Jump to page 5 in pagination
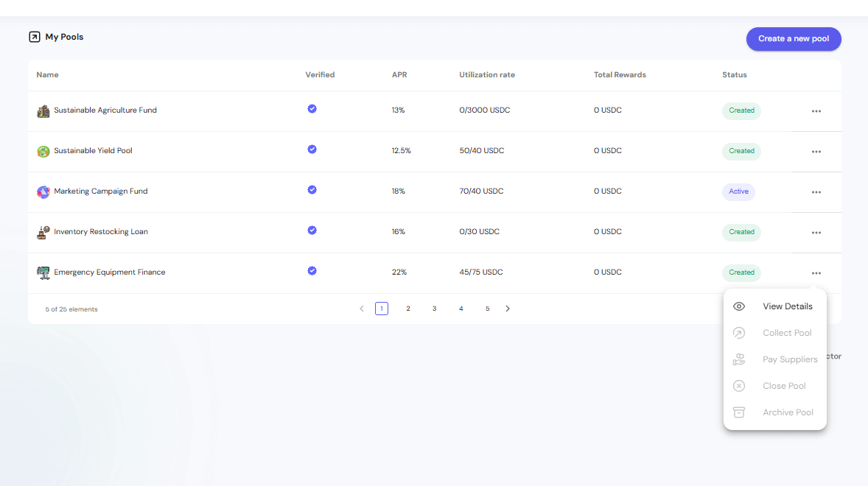Image resolution: width=868 pixels, height=486 pixels. pyautogui.click(x=487, y=309)
